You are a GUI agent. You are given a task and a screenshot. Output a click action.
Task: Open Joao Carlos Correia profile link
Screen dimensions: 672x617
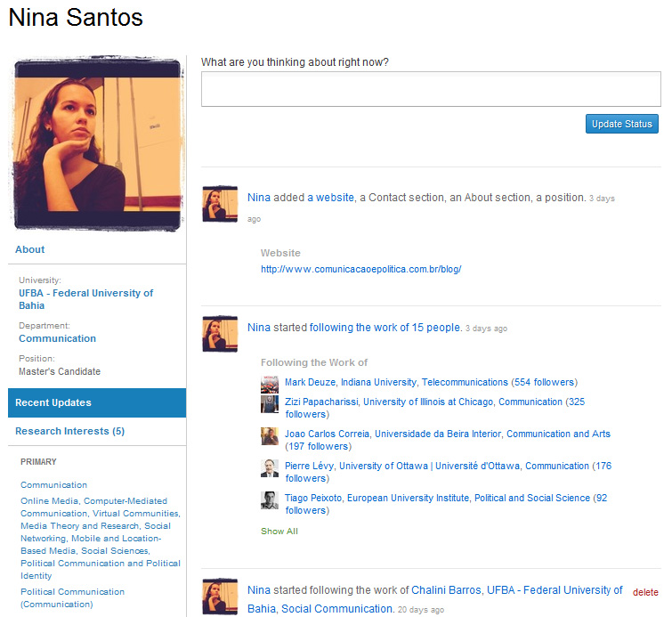(x=448, y=441)
